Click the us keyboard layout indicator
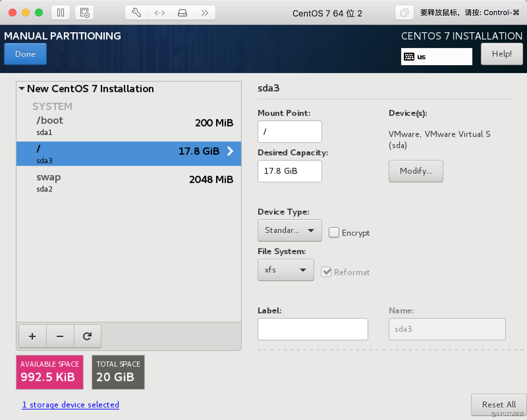527x420 pixels. [x=436, y=57]
